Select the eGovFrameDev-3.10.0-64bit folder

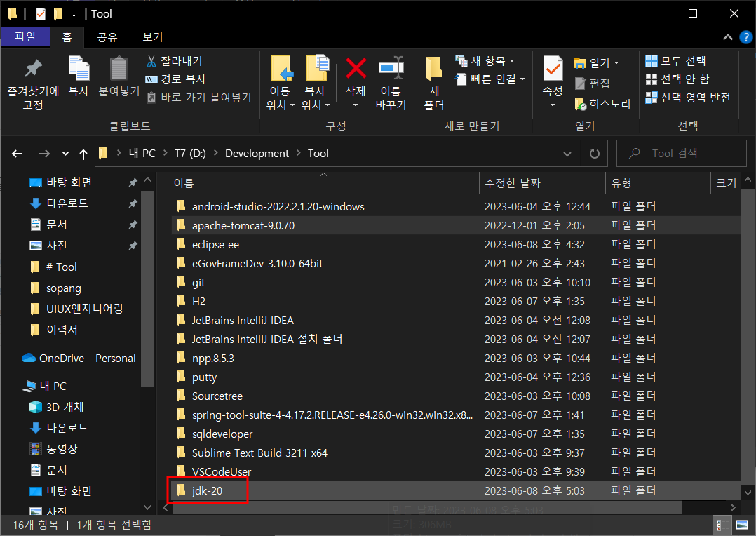(x=456, y=263)
